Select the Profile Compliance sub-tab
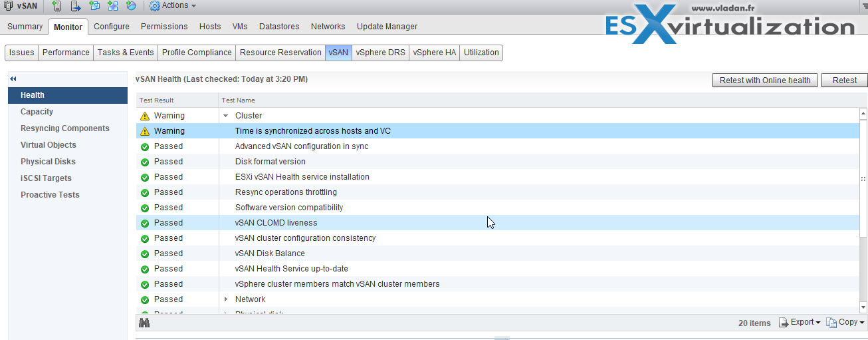868x340 pixels. [x=197, y=53]
